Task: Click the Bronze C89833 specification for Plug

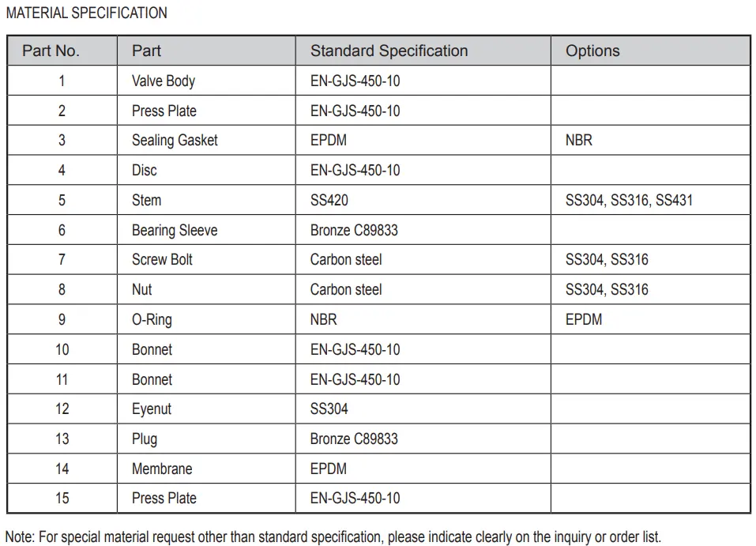Action: (354, 439)
